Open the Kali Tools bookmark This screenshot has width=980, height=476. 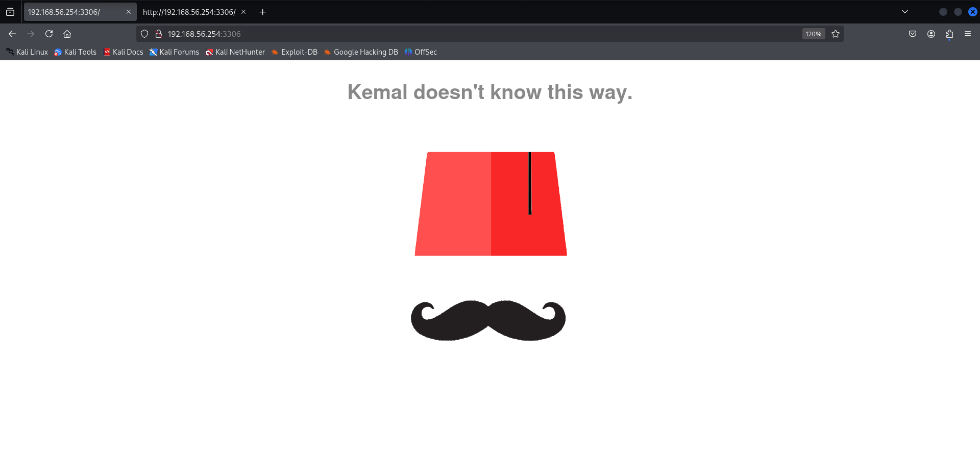pyautogui.click(x=76, y=52)
